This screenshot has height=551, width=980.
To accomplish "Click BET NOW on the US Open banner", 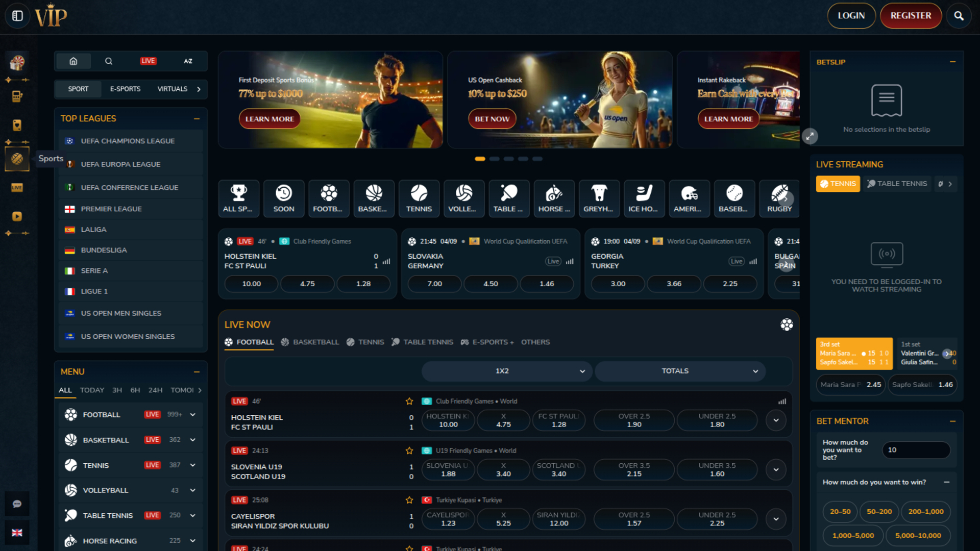I will 492,118.
